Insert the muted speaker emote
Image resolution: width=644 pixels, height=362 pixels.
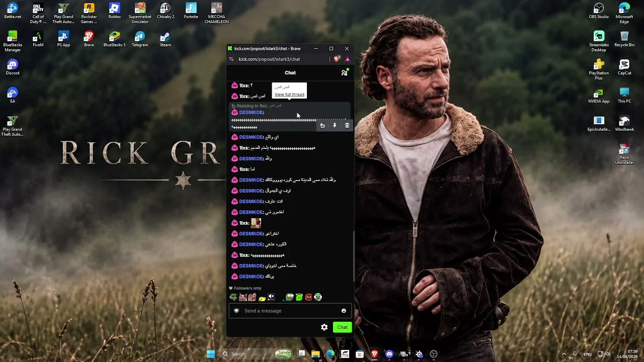(x=271, y=297)
